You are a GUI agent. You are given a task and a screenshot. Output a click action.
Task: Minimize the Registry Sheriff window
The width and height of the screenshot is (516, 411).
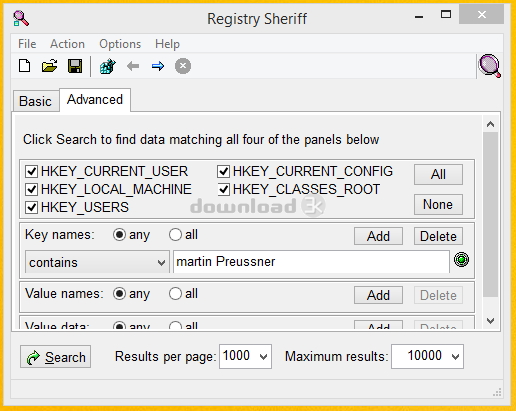pyautogui.click(x=419, y=15)
